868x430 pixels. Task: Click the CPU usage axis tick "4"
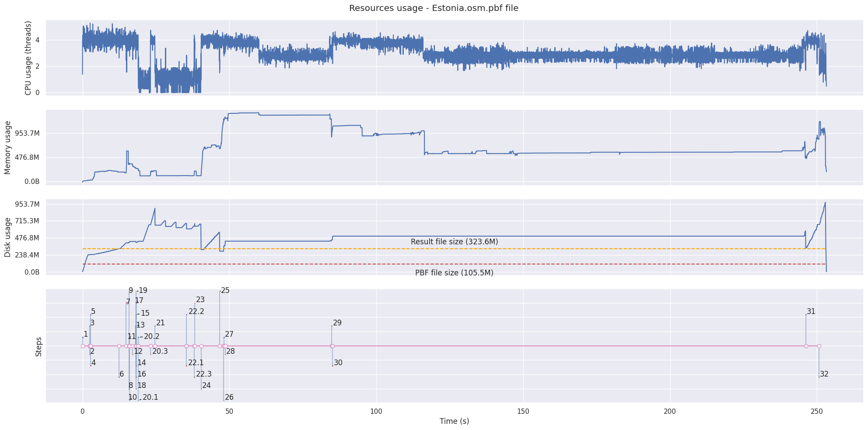point(38,40)
